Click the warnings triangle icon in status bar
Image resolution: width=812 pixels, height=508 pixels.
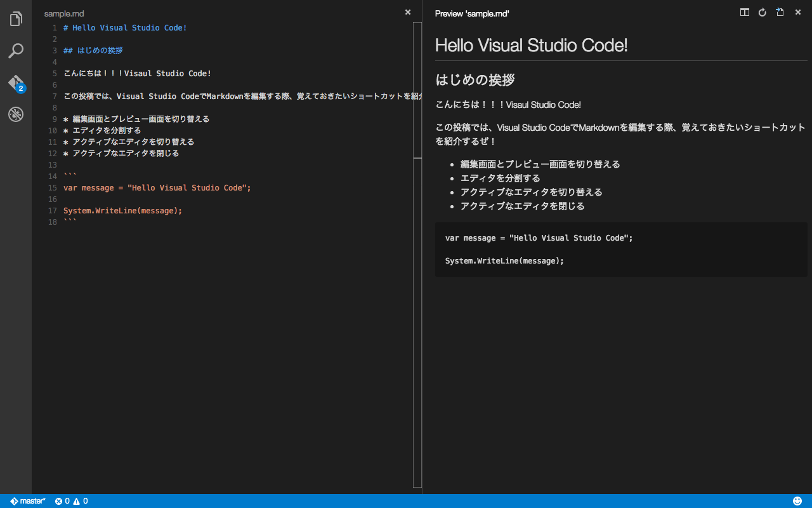click(77, 501)
